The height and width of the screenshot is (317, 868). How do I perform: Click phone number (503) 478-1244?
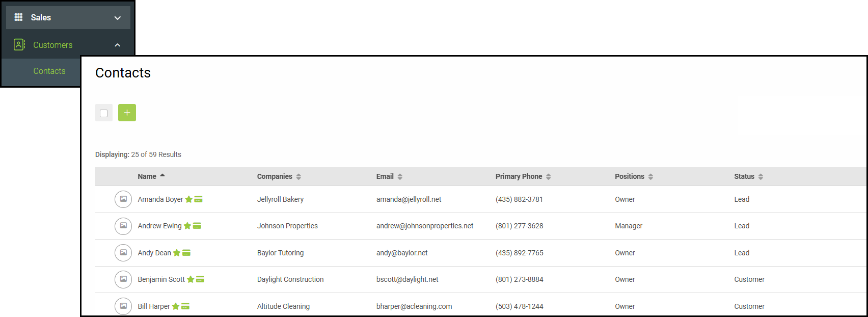(519, 306)
